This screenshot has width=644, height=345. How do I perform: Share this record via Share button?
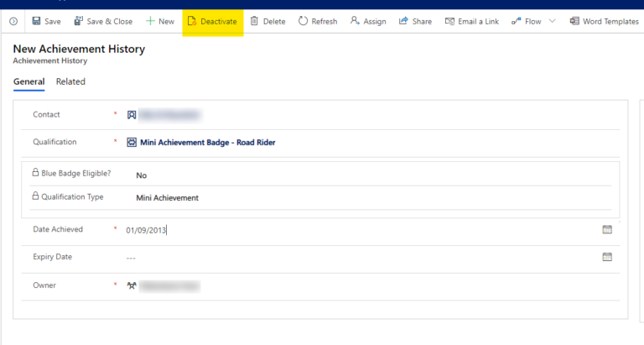click(x=415, y=21)
